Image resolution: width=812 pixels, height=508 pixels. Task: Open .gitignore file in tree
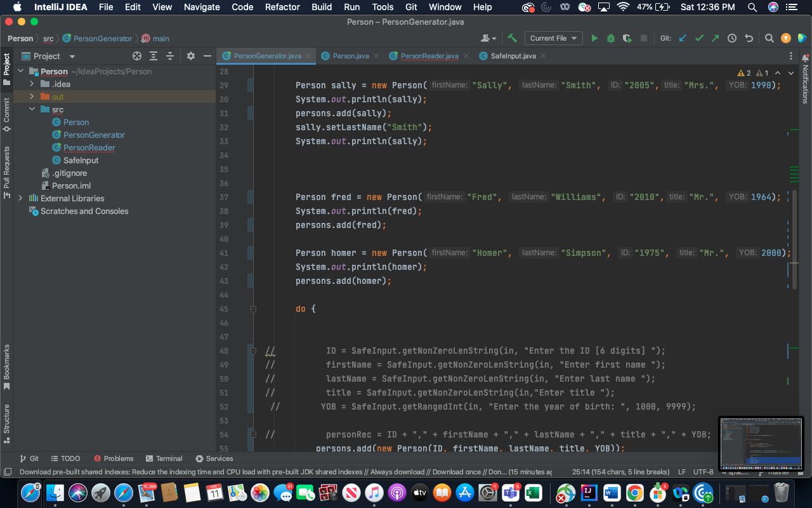[x=69, y=173]
